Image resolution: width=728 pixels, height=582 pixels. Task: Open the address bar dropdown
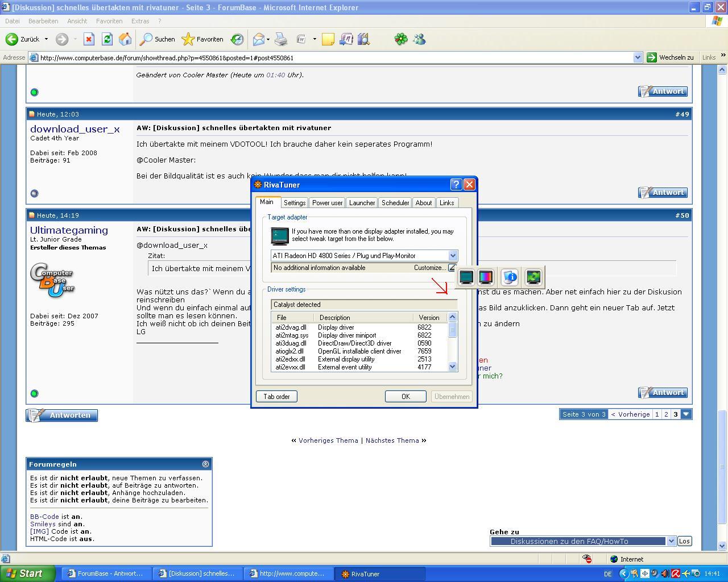click(x=638, y=57)
